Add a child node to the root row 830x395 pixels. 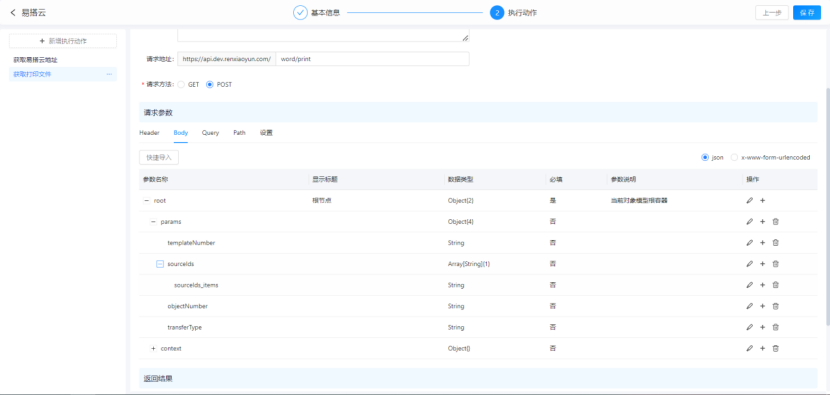762,201
